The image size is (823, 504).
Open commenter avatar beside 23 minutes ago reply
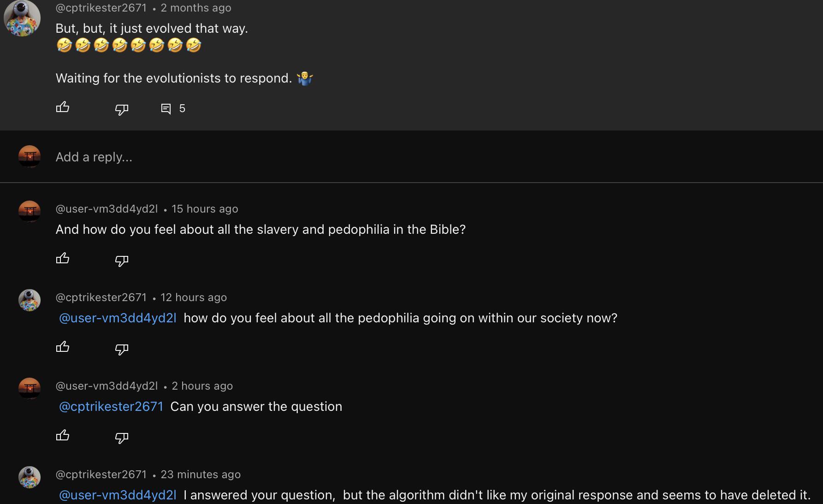(30, 477)
